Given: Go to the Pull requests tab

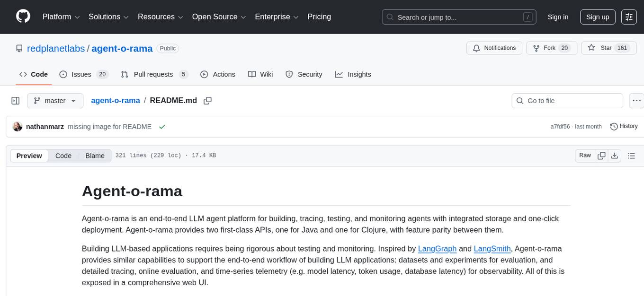Looking at the screenshot, I should click(x=154, y=74).
